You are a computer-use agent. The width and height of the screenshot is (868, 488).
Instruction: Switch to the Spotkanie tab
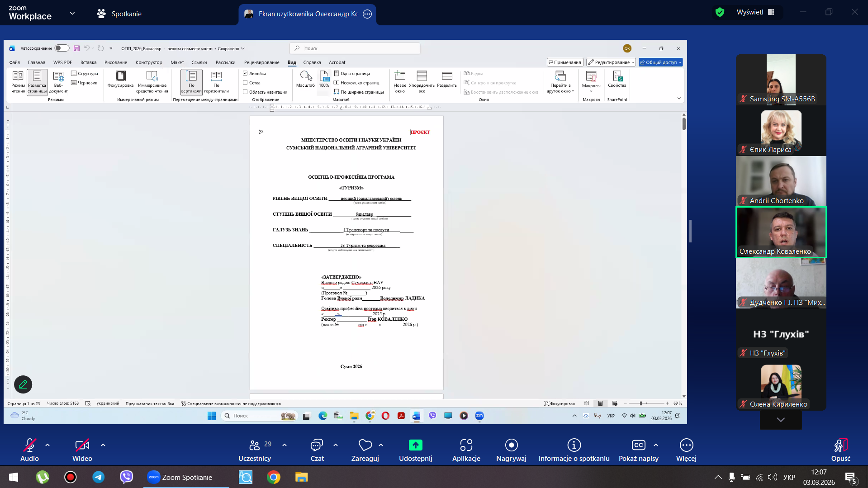pyautogui.click(x=119, y=14)
